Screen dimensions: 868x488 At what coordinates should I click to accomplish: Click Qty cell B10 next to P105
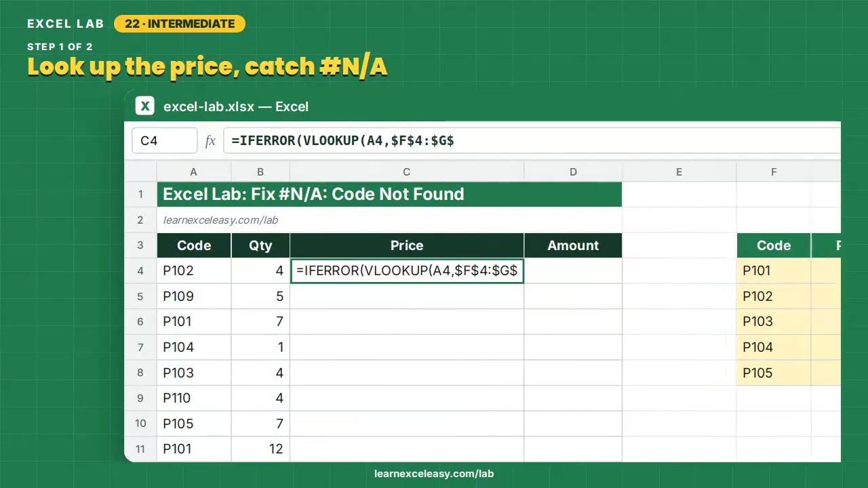click(260, 424)
